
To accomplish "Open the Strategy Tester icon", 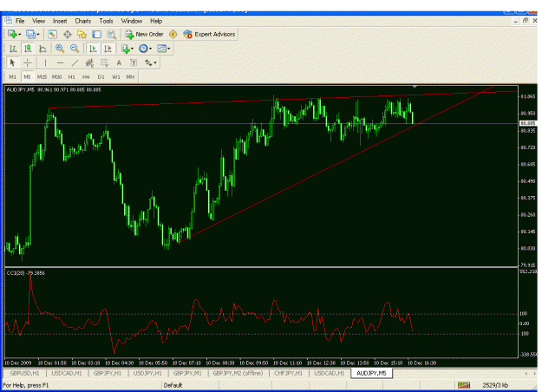I will [111, 34].
